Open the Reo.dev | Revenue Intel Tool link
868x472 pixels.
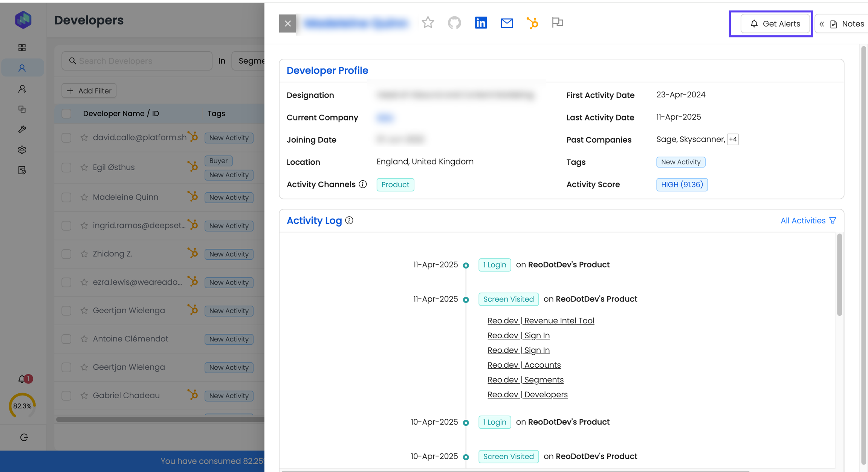[541, 321]
